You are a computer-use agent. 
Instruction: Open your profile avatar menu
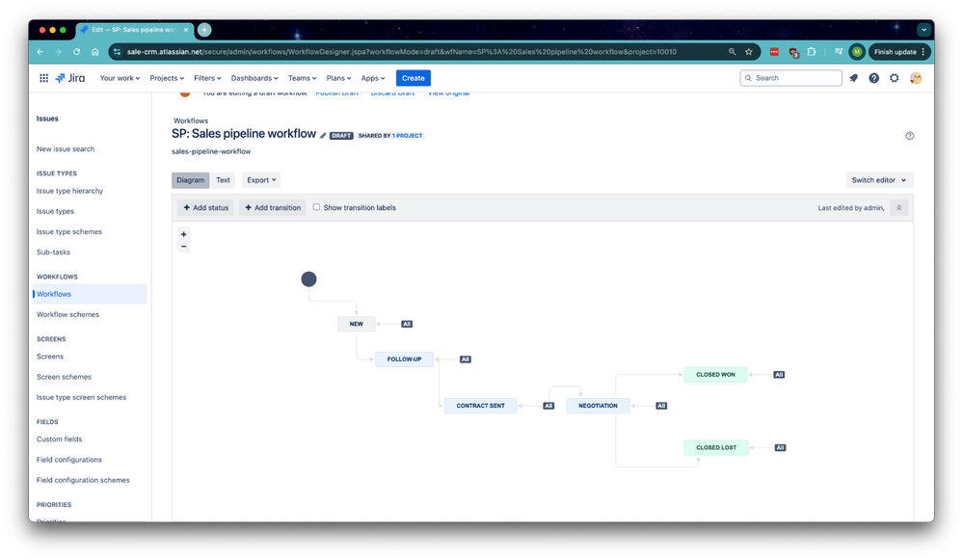tap(916, 78)
